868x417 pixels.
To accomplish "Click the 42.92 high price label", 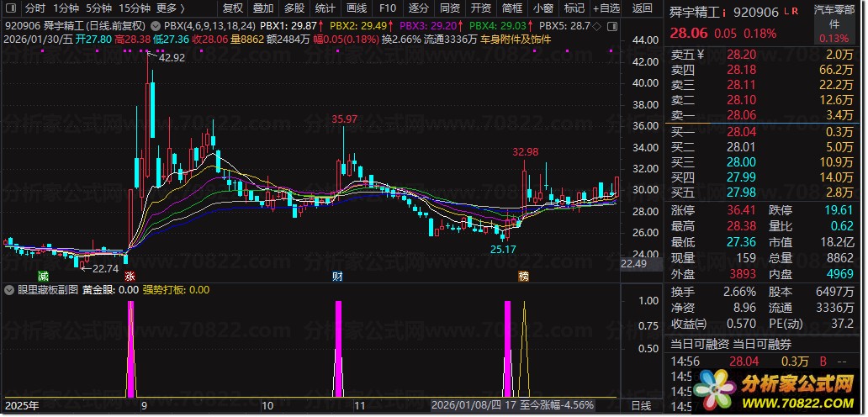I will 172,57.
